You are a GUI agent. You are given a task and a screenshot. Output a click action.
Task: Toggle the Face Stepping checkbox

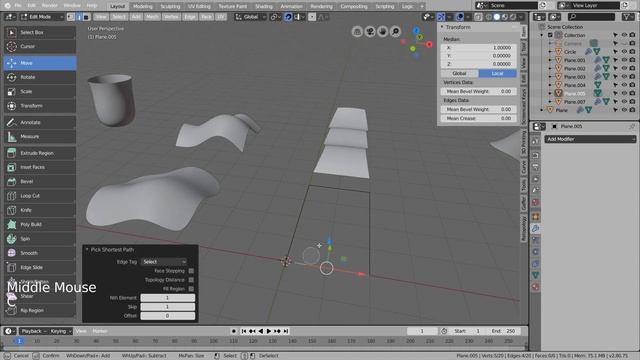[191, 271]
